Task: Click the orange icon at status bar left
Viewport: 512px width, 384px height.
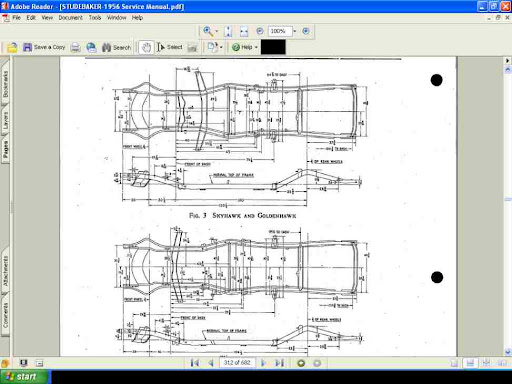Action: (x=5, y=363)
